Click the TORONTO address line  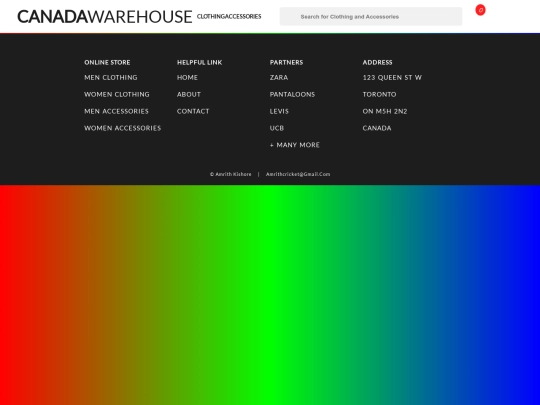pos(380,94)
